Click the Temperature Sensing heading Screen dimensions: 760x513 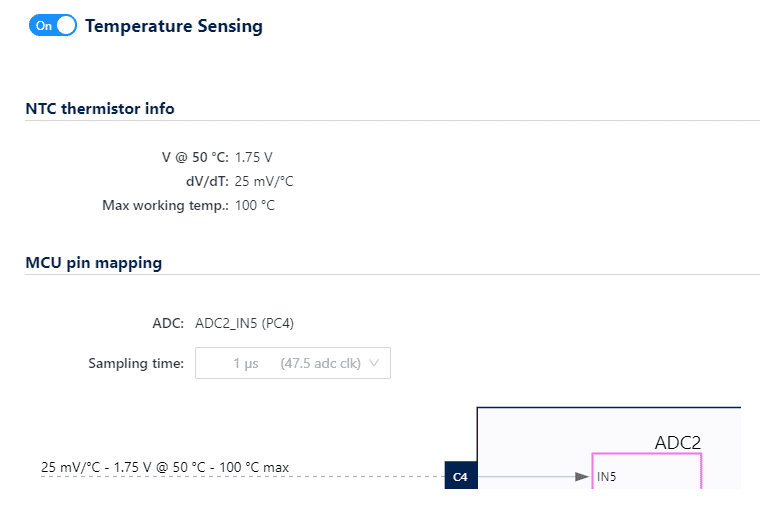(x=174, y=26)
